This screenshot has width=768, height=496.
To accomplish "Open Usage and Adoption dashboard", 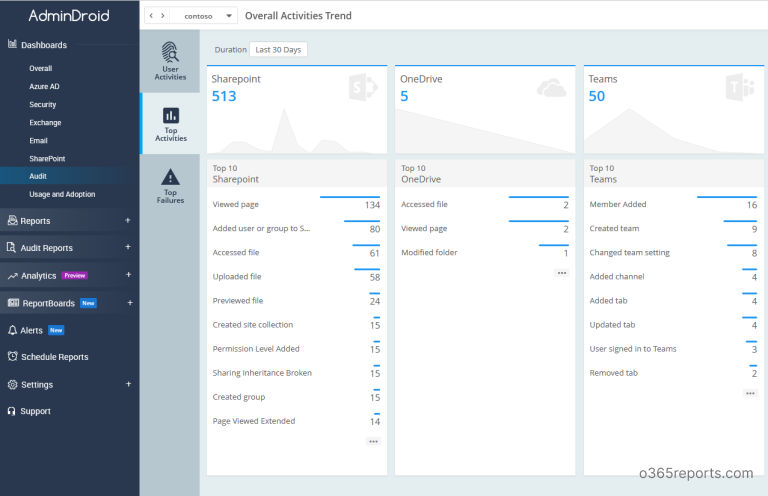I will coord(62,194).
